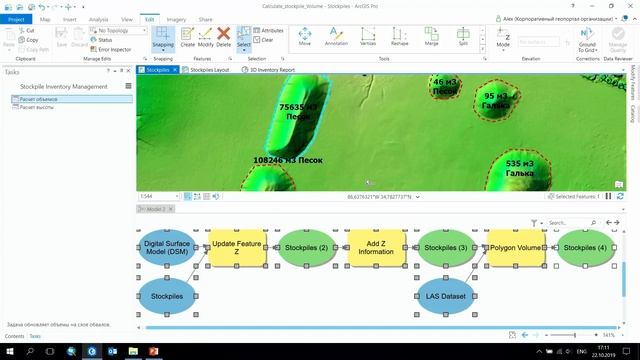The image size is (640, 360).
Task: Open PowerPoint from the taskbar
Action: coord(153,351)
